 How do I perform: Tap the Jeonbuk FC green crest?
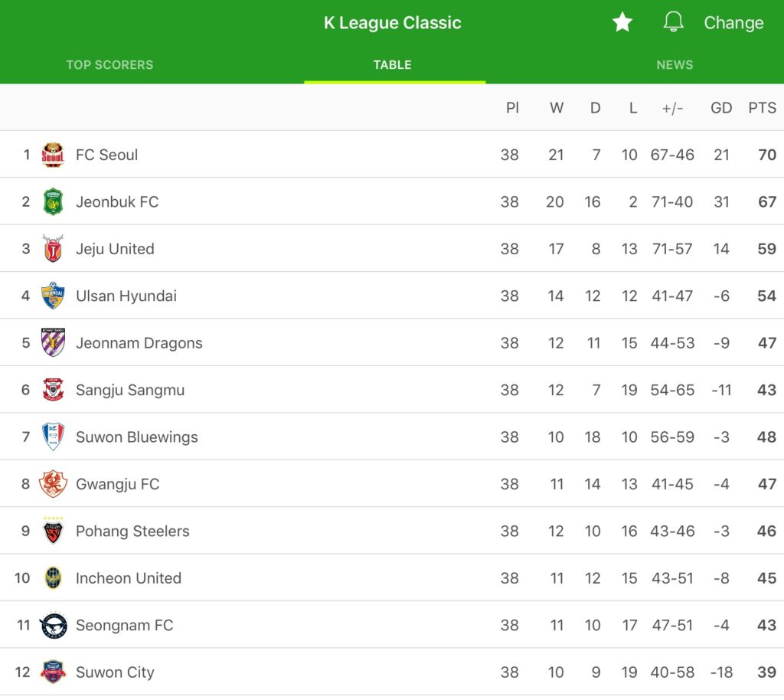[x=53, y=202]
